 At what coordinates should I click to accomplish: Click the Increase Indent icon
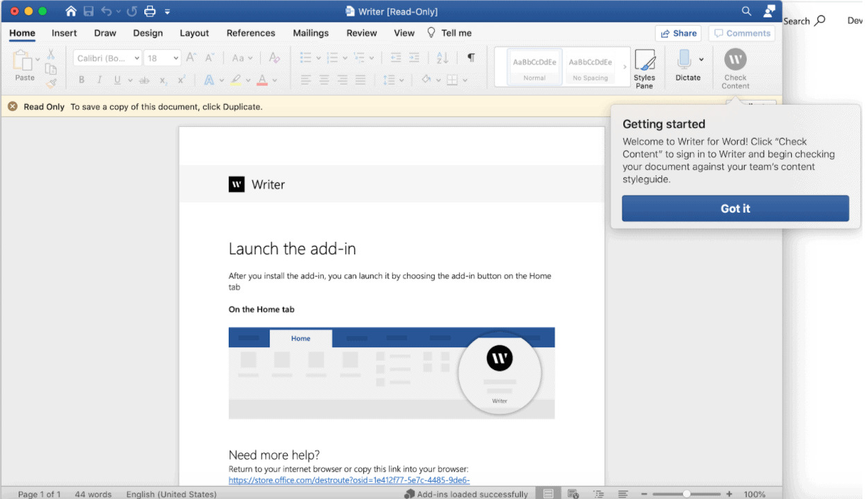[x=414, y=58]
